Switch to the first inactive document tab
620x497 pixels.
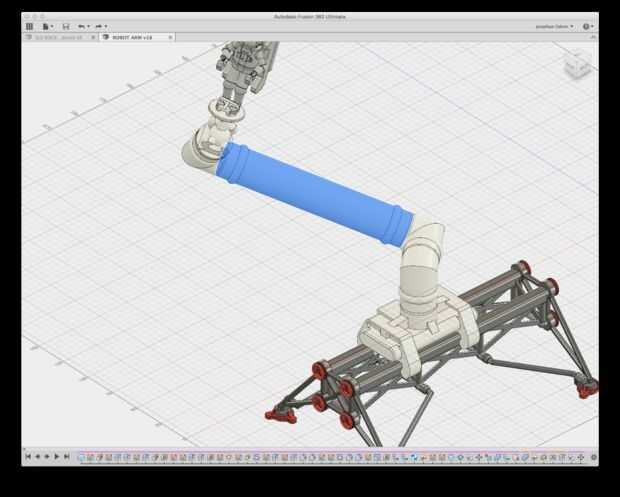57,37
